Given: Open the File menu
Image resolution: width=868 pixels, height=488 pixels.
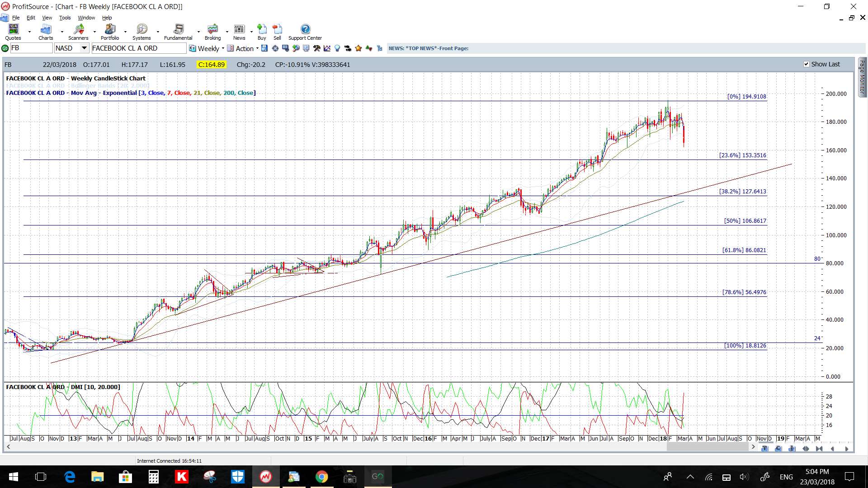Looking at the screenshot, I should [x=16, y=18].
